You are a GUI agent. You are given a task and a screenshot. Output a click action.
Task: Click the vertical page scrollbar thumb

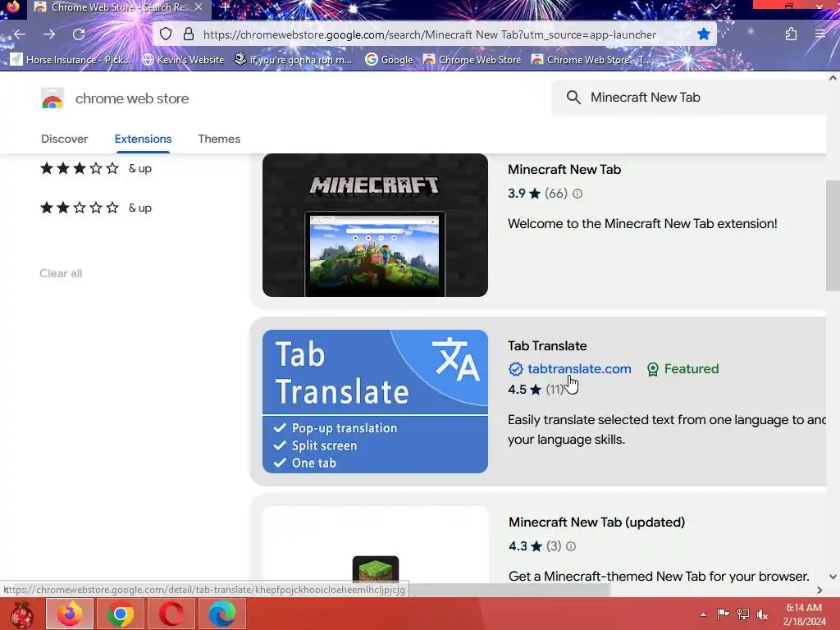tap(833, 235)
